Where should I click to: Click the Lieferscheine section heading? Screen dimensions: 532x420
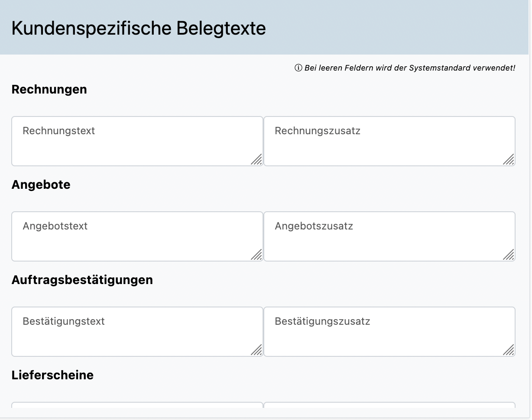(52, 375)
